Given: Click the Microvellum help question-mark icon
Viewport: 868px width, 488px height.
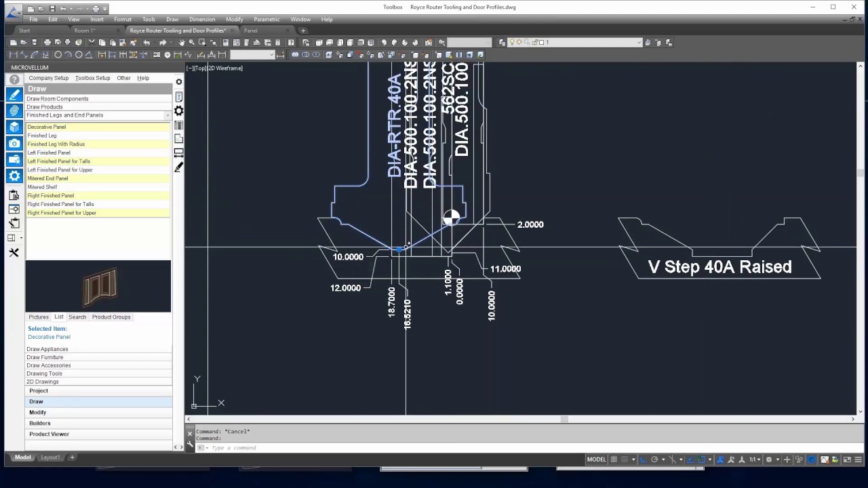Looking at the screenshot, I should [14, 80].
